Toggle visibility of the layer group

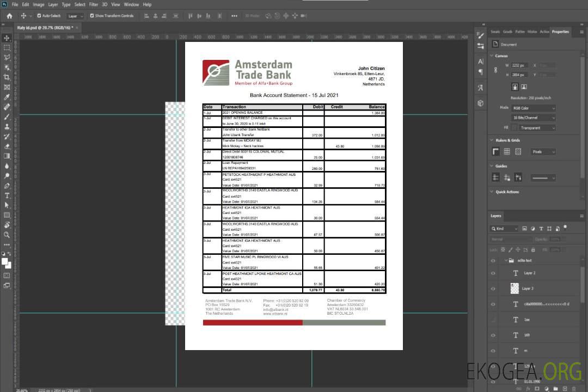tap(493, 260)
